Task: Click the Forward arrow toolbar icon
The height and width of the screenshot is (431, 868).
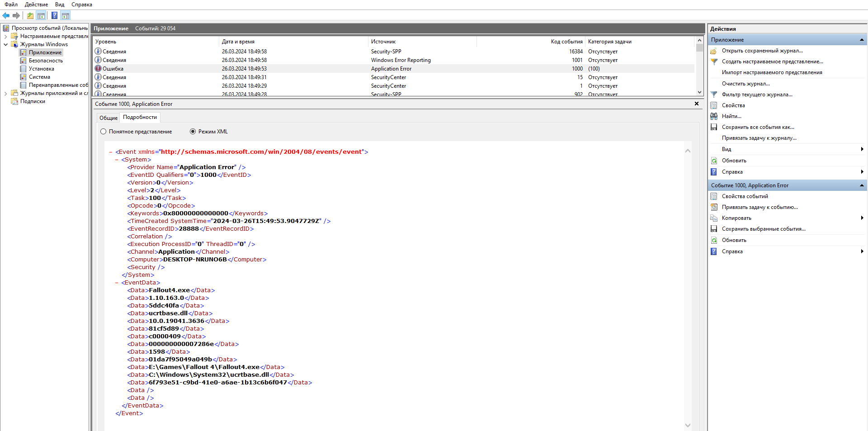Action: (x=16, y=16)
